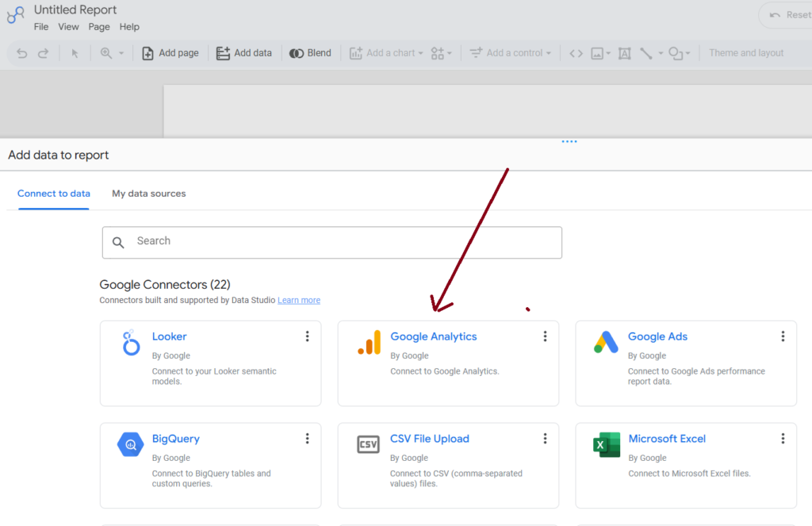Click the insert image icon

[597, 53]
